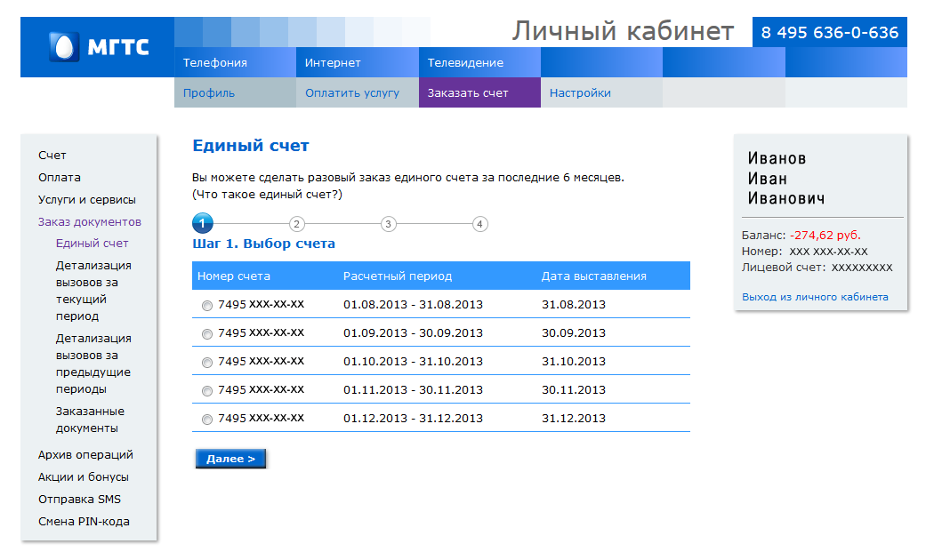Click step 3 circle in progress indicator
Image resolution: width=934 pixels, height=560 pixels.
point(389,224)
